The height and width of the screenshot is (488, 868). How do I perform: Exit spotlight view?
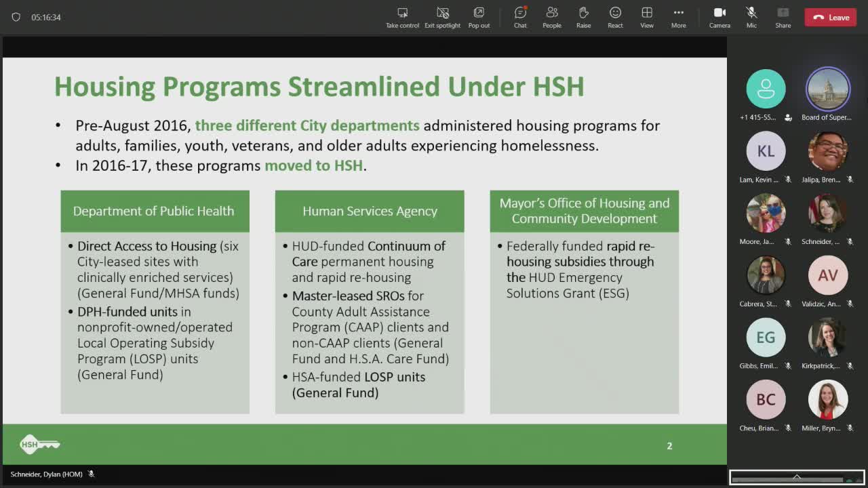[x=442, y=17]
